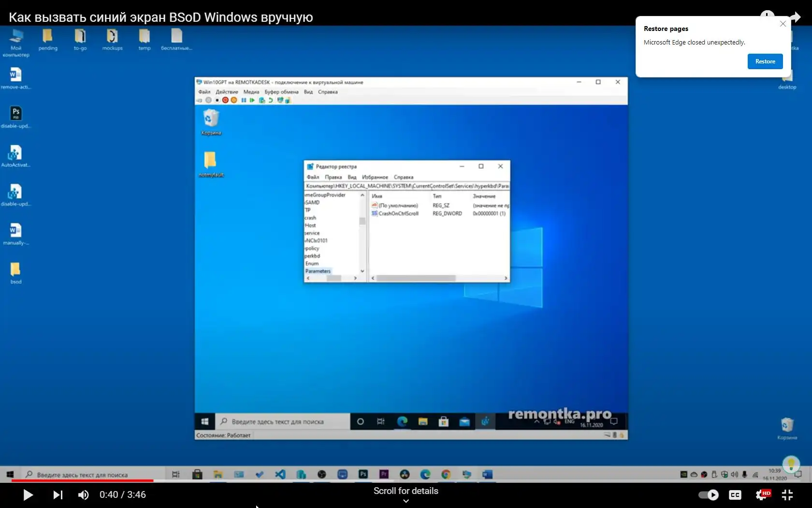Select the Parameters key in registry tree
Image resolution: width=812 pixels, height=508 pixels.
(x=318, y=271)
